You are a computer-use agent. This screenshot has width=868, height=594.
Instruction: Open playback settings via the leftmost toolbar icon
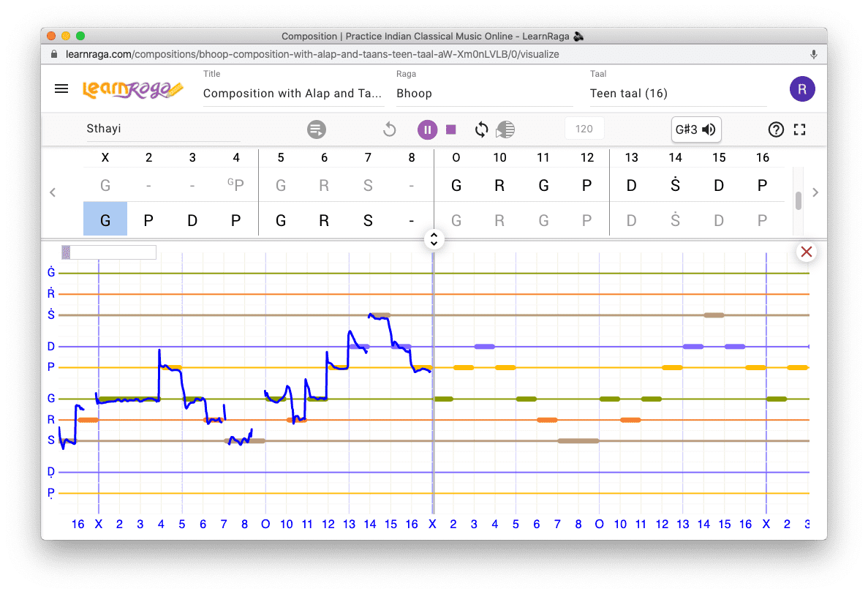tap(316, 129)
